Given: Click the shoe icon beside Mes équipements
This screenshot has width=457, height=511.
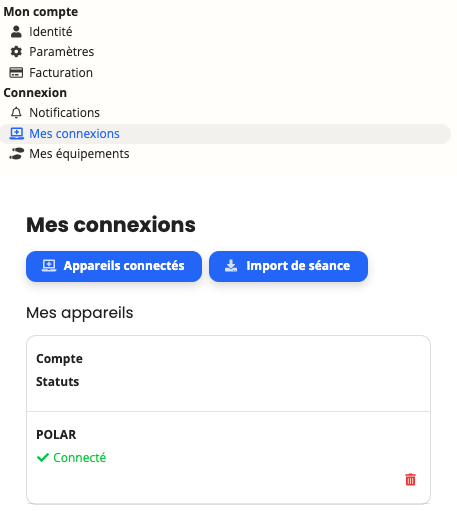Looking at the screenshot, I should (x=16, y=154).
